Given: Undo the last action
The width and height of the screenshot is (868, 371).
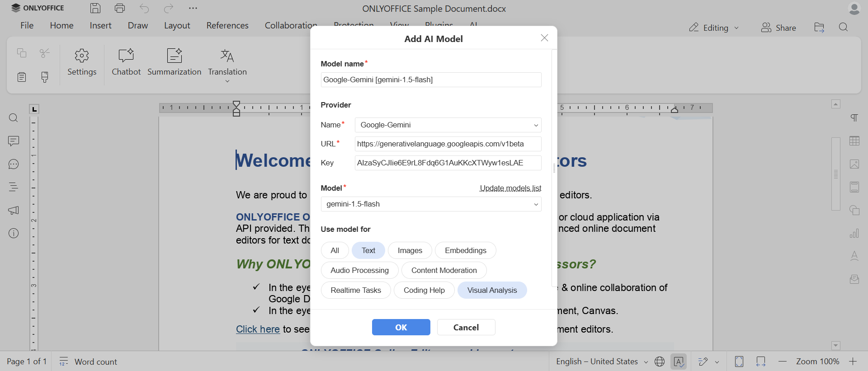Looking at the screenshot, I should pyautogui.click(x=144, y=8).
